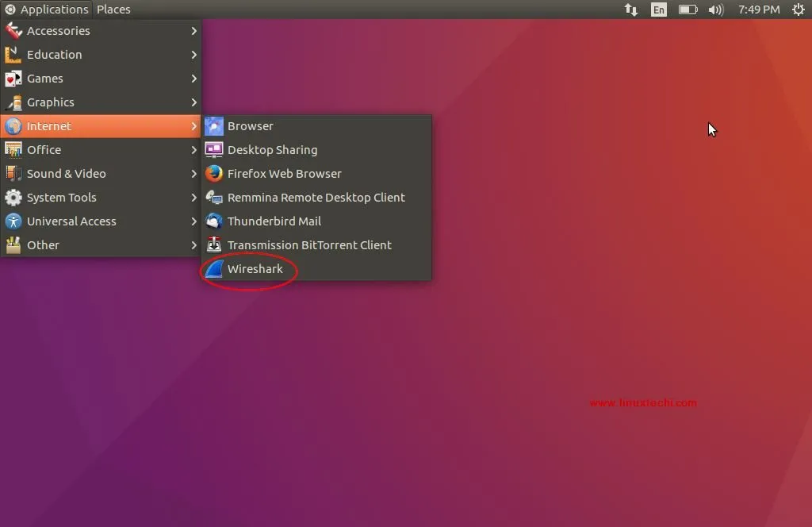Image resolution: width=812 pixels, height=527 pixels.
Task: Click the Graphics category icon
Action: coord(12,102)
